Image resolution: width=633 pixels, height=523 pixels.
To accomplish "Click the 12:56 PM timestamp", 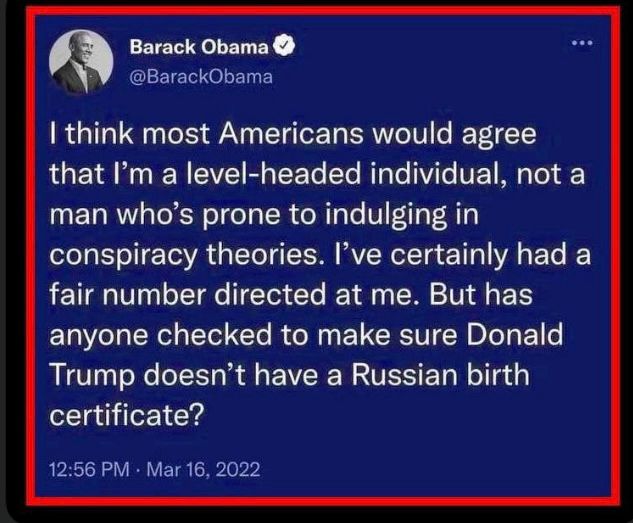I will pos(89,470).
